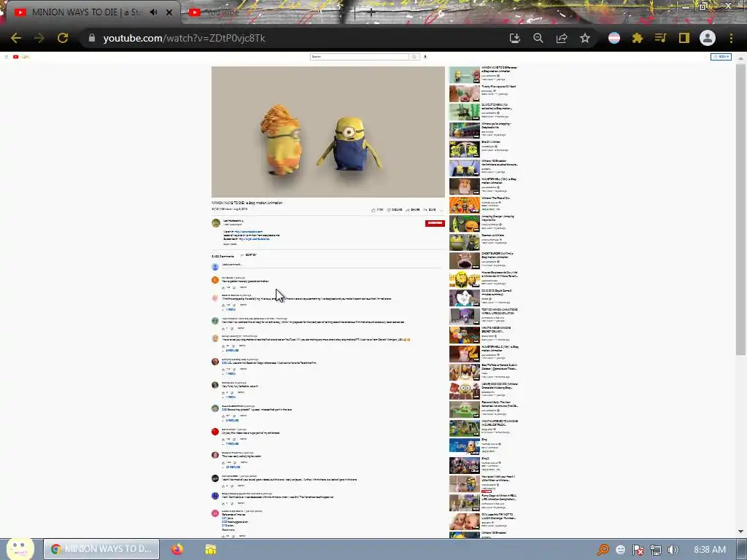The width and height of the screenshot is (747, 560).
Task: Click the YouTube search magnifier button
Action: click(x=414, y=57)
